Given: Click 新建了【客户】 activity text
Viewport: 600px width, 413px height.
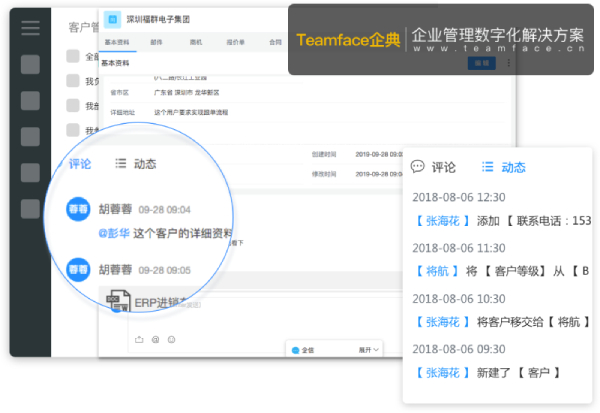Looking at the screenshot, I should [x=518, y=372].
